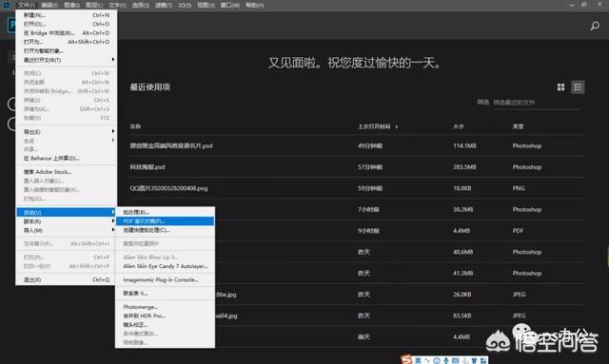Expand the 导入(M) submenu
Screen dimensions: 609x364
pos(67,230)
